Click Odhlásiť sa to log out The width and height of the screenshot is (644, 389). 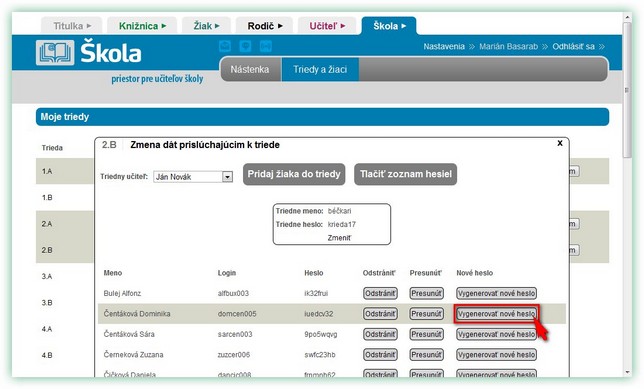pyautogui.click(x=573, y=46)
